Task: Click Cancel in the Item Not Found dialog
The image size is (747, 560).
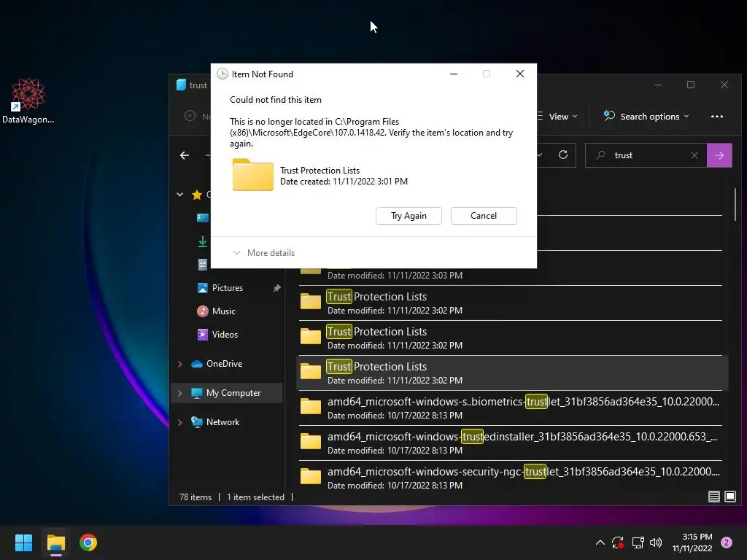Action: (x=484, y=216)
